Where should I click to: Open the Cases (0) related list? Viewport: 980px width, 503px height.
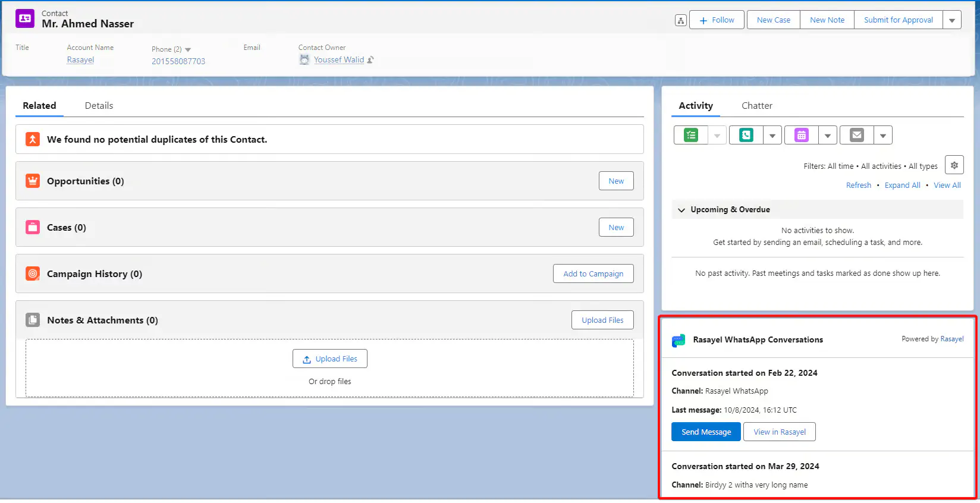pyautogui.click(x=67, y=227)
